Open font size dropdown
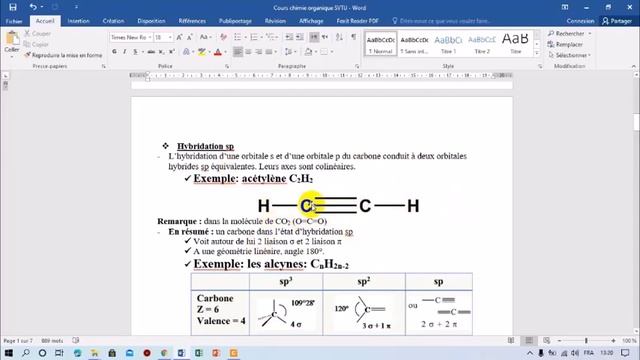Image resolution: width=640 pixels, height=360 pixels. click(x=170, y=37)
